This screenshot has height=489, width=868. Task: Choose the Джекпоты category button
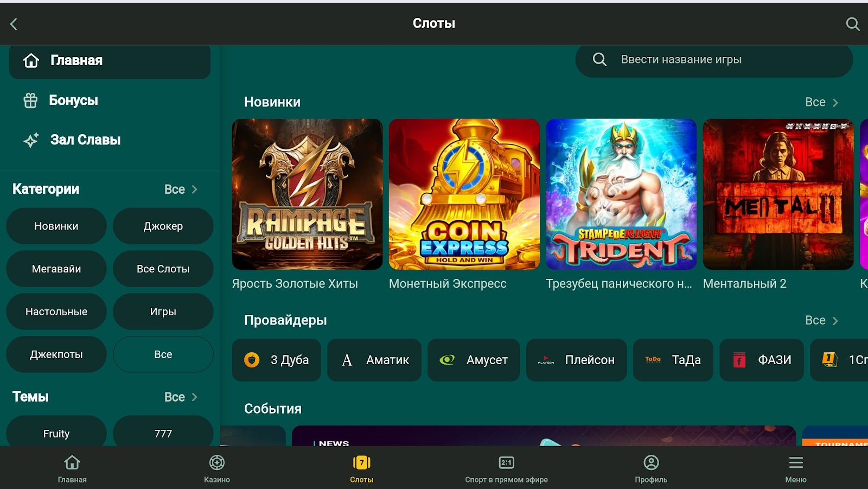click(56, 354)
